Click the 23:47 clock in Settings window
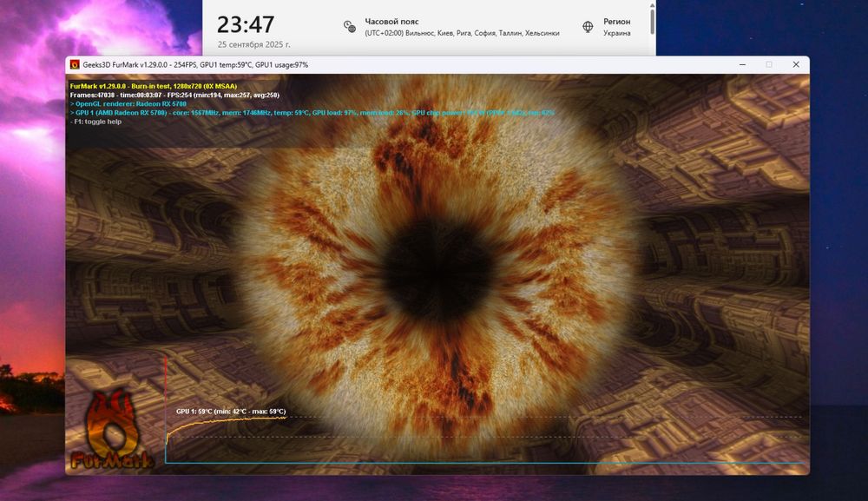Image resolution: width=868 pixels, height=501 pixels. tap(246, 25)
